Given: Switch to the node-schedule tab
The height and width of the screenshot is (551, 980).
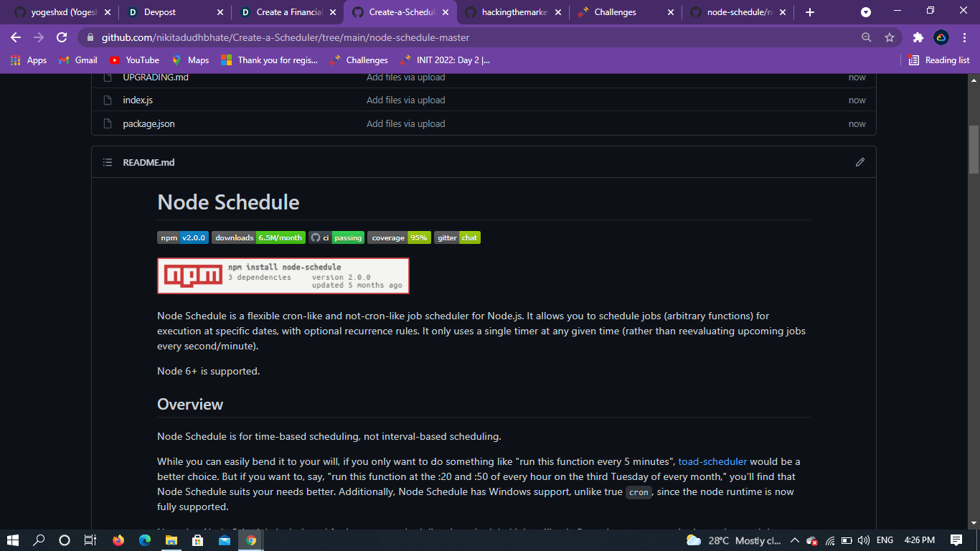Looking at the screenshot, I should point(739,12).
